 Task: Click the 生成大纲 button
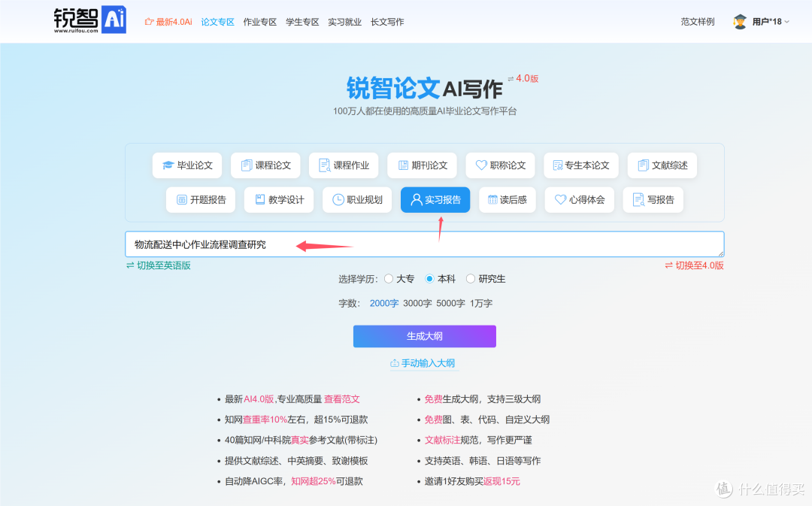click(x=425, y=337)
